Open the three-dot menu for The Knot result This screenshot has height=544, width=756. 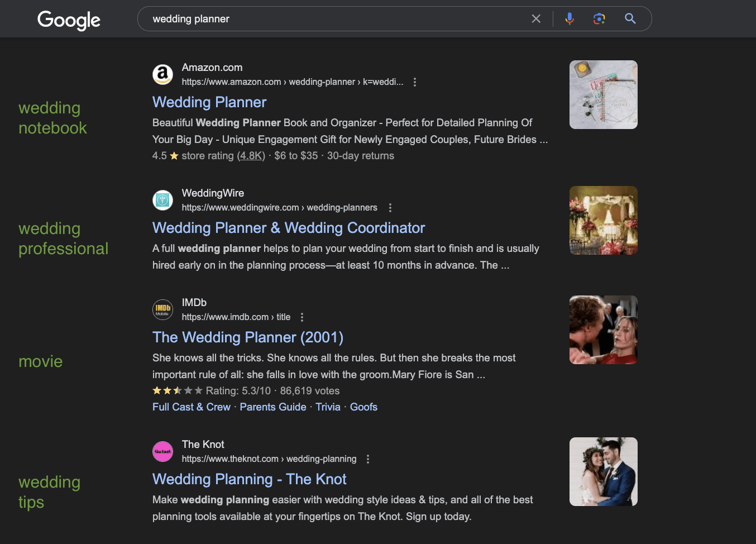coord(367,459)
